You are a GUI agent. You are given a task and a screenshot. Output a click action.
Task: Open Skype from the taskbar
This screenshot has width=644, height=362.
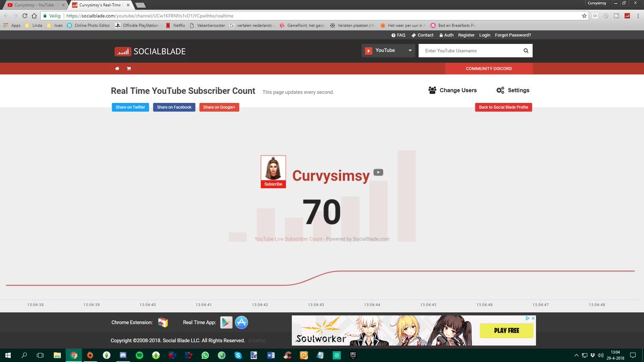(238, 355)
